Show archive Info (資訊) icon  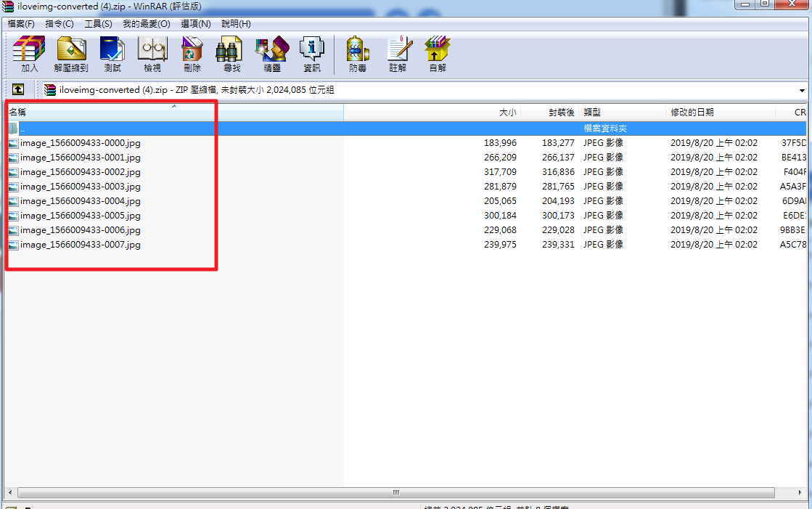[312, 54]
